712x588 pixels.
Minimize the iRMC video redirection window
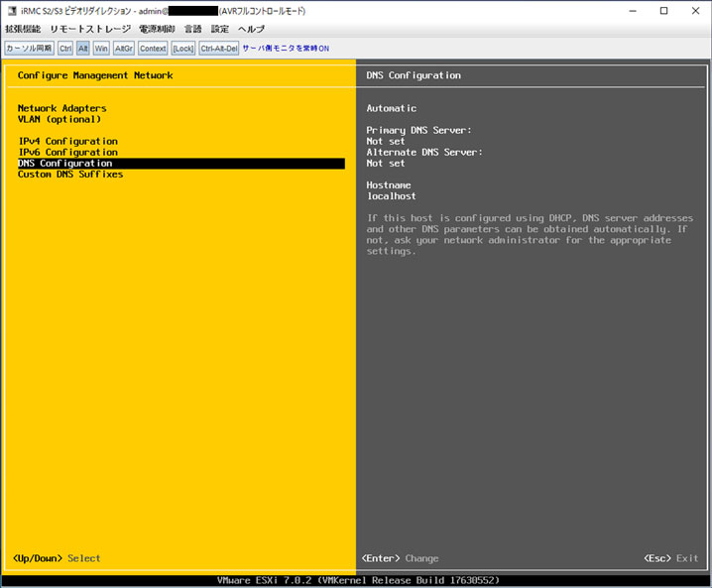pyautogui.click(x=633, y=11)
